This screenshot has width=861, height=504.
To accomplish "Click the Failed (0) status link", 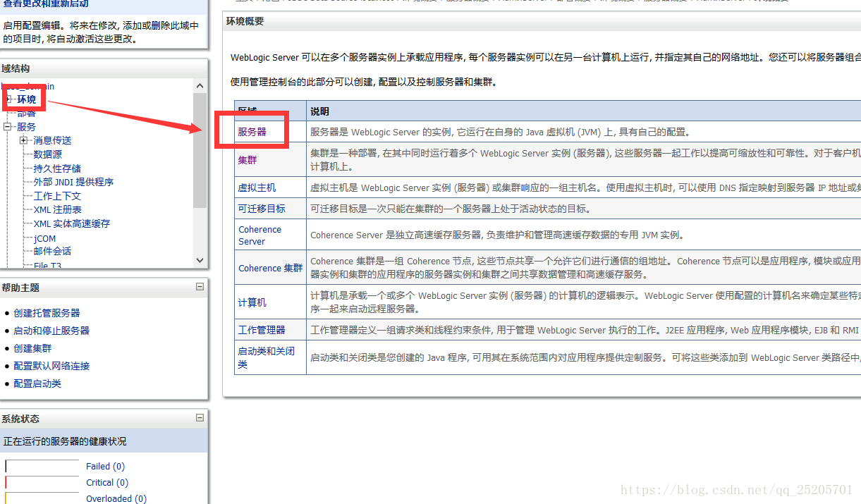I will click(105, 466).
